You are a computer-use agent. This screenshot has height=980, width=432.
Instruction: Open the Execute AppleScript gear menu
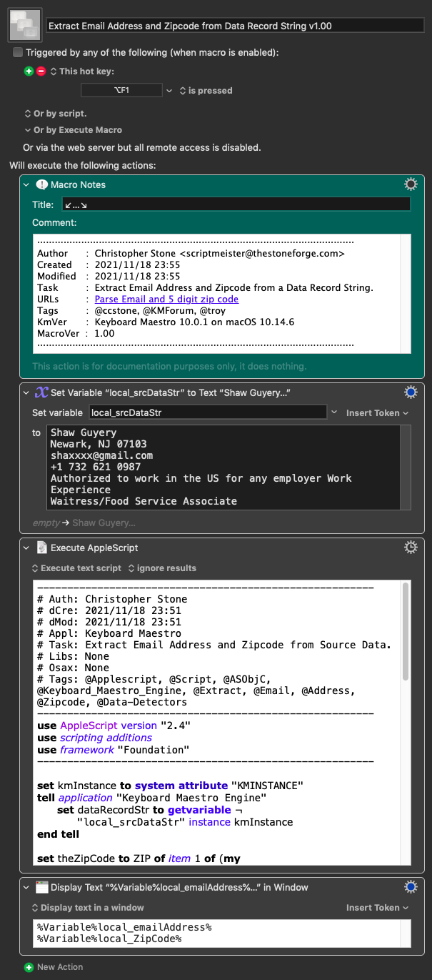click(x=411, y=548)
